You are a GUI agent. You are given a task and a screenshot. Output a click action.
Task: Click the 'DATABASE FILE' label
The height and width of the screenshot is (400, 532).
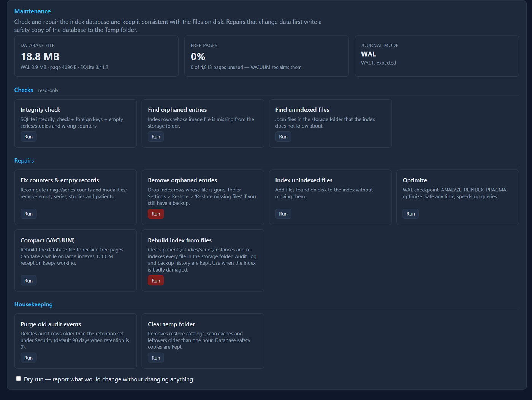click(x=37, y=46)
